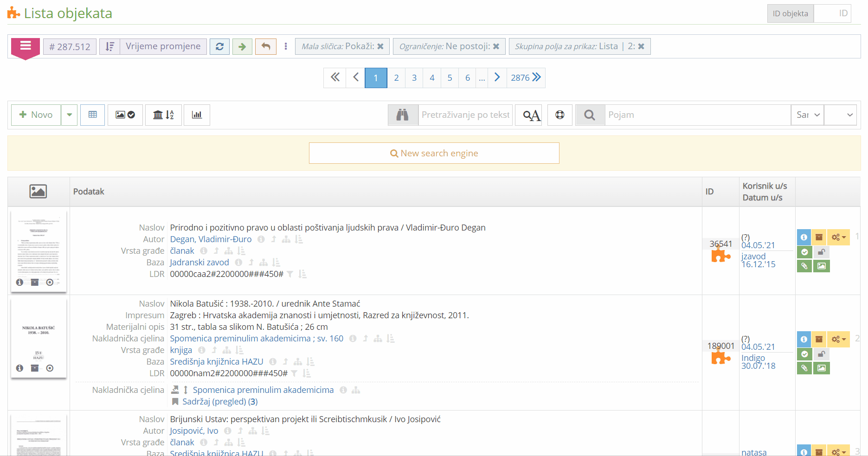Click the statistics bar chart icon

click(197, 115)
